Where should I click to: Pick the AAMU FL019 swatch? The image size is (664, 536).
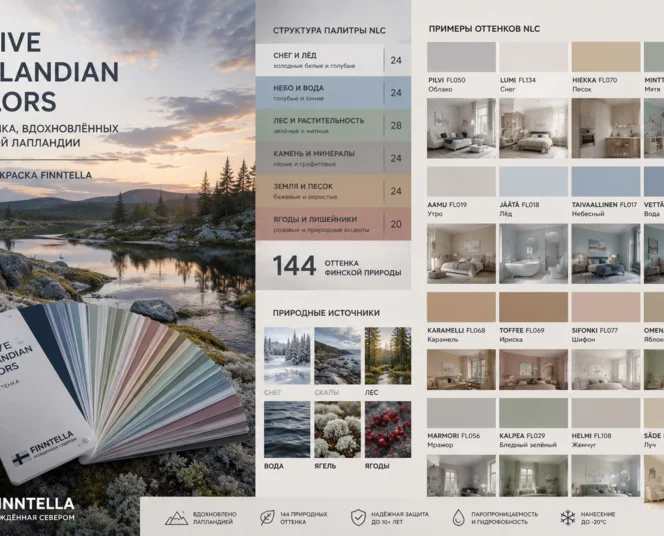(x=461, y=182)
